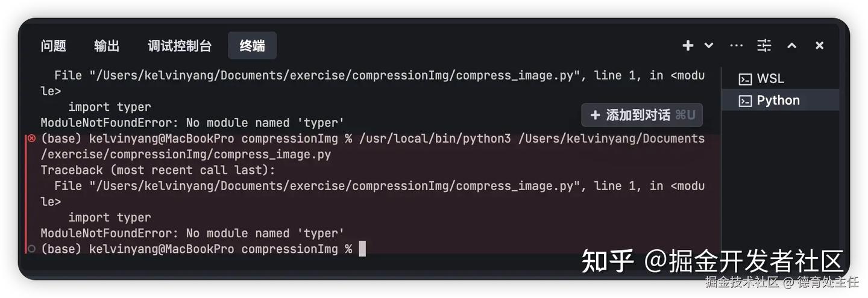The image size is (868, 298).
Task: Click the final ModuleNotFoundError message line
Action: pos(192,233)
